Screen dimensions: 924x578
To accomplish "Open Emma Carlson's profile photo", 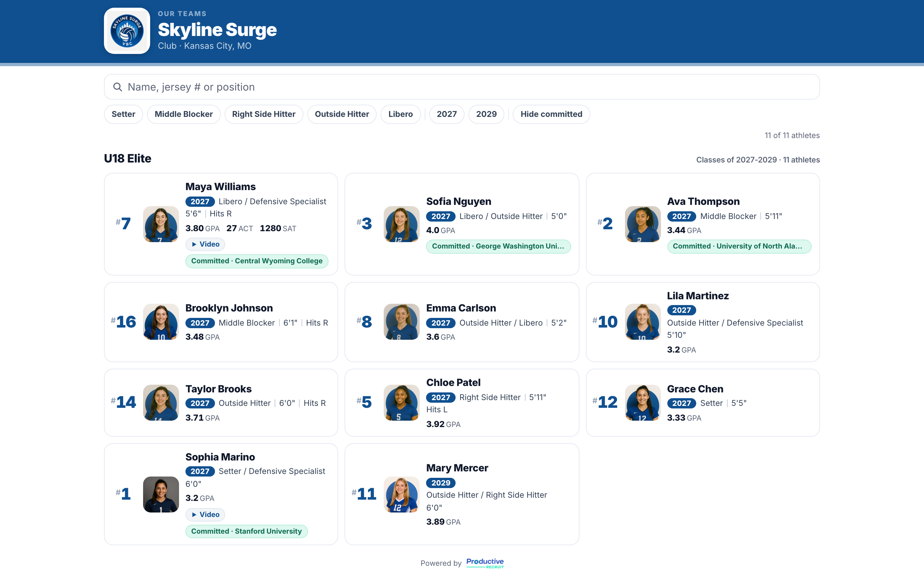I will pos(401,322).
